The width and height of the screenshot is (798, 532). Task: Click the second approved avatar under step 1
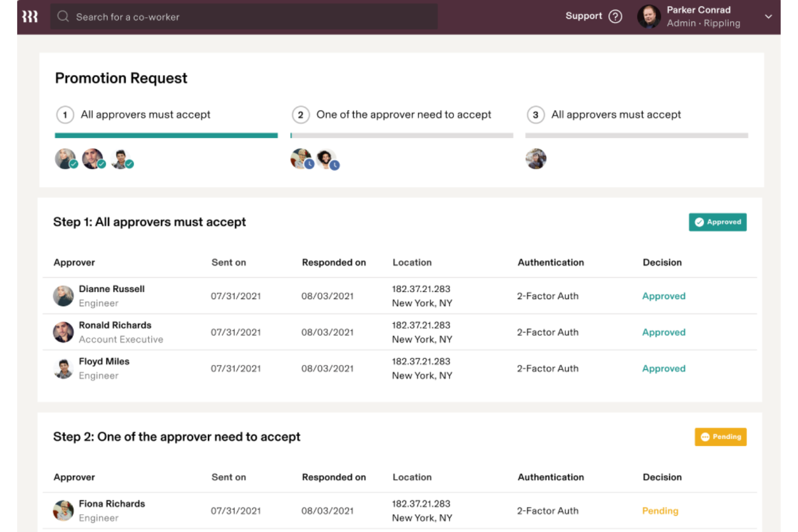pyautogui.click(x=93, y=159)
